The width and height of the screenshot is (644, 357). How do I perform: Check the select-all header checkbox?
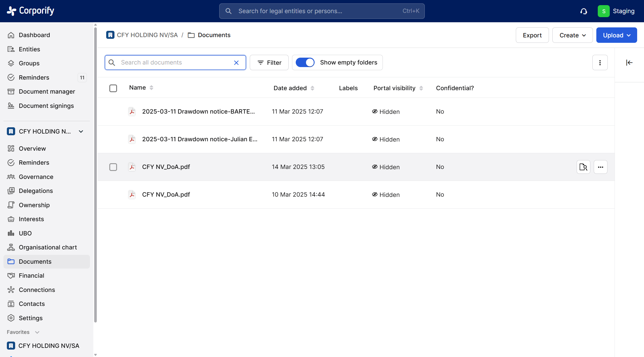click(113, 88)
